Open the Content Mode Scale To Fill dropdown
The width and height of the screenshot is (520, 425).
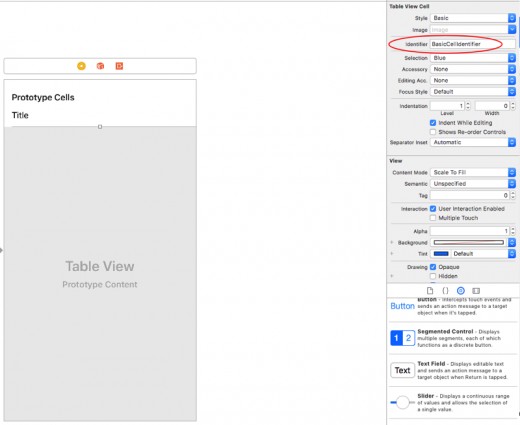(473, 172)
